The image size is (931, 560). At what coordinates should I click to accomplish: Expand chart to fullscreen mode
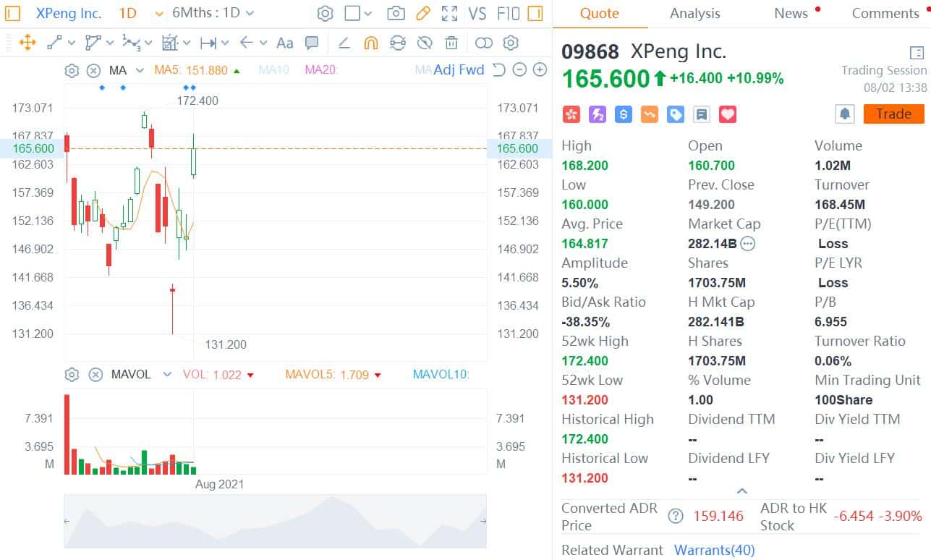pos(449,13)
